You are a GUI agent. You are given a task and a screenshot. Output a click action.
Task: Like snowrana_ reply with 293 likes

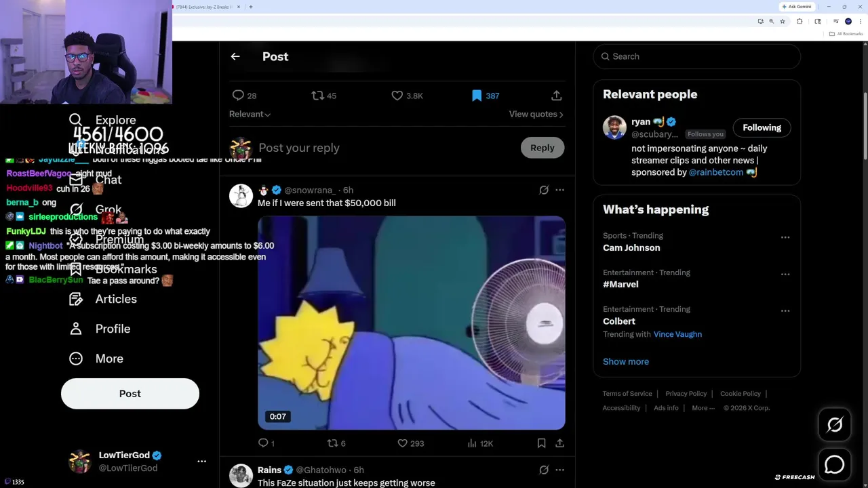tap(410, 443)
